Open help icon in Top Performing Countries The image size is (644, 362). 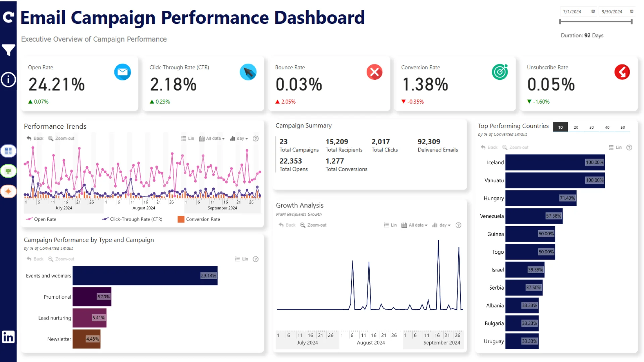pyautogui.click(x=629, y=147)
